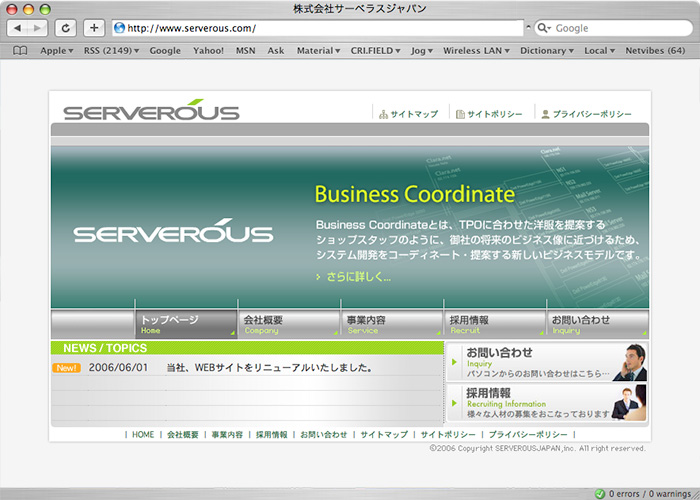The width and height of the screenshot is (700, 500).
Task: Click the businessman on phone photo thumbnail
Action: coord(629,362)
